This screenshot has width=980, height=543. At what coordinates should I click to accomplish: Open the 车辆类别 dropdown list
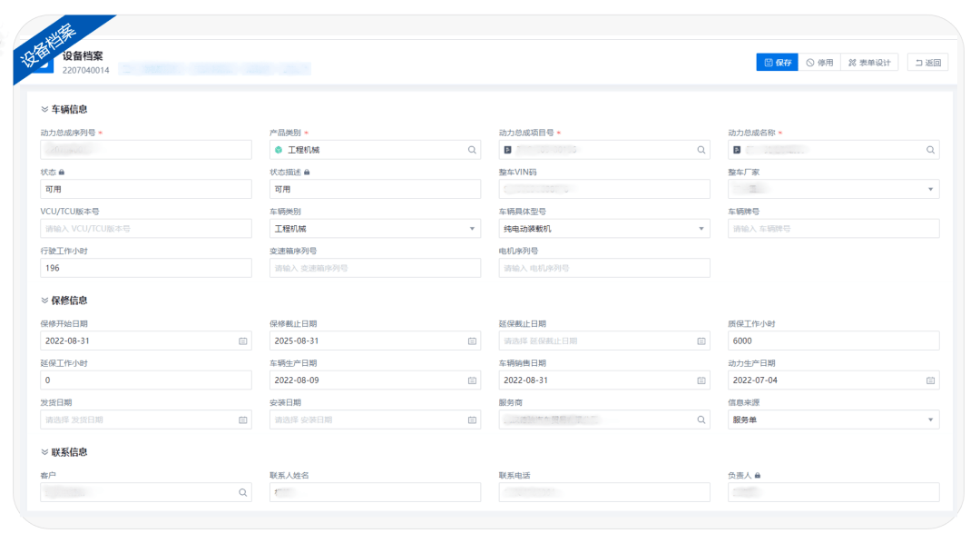(x=472, y=229)
